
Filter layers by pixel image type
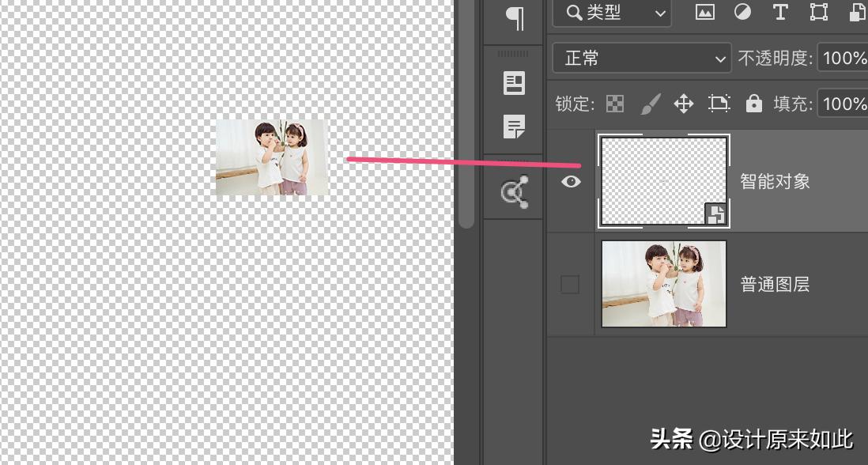click(704, 12)
